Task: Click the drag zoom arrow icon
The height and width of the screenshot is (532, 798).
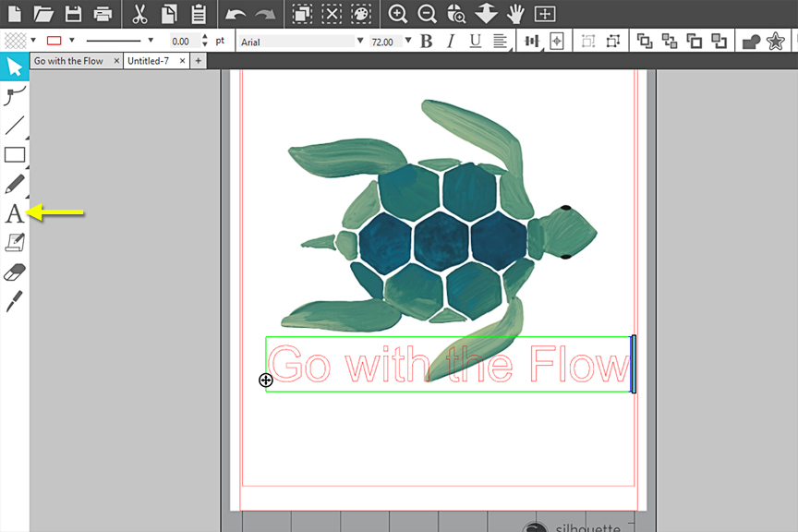Action: tap(486, 13)
